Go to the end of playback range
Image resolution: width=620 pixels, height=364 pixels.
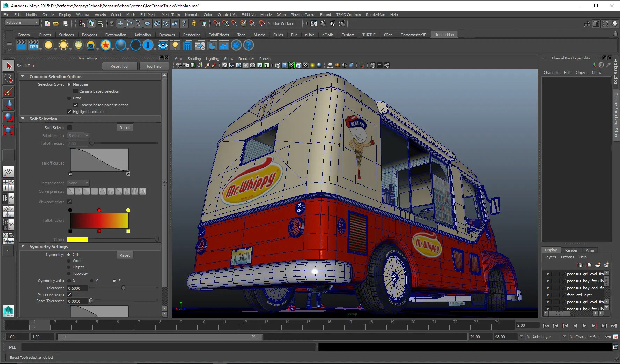(x=614, y=326)
